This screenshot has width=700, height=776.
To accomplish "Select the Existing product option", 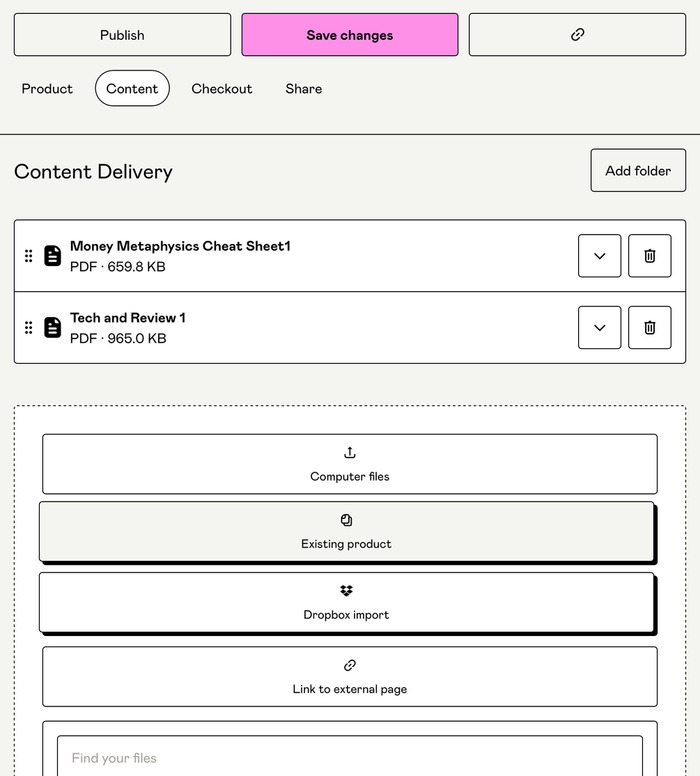I will tap(346, 531).
